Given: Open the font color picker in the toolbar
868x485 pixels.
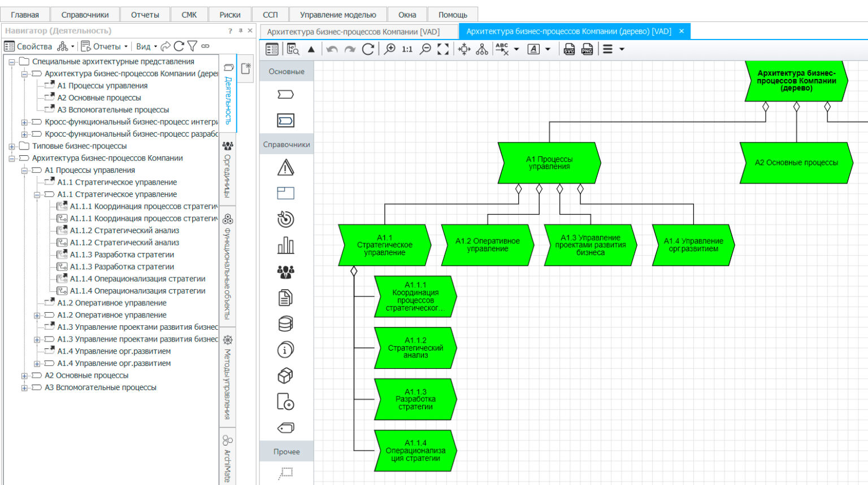Looking at the screenshot, I should point(546,50).
